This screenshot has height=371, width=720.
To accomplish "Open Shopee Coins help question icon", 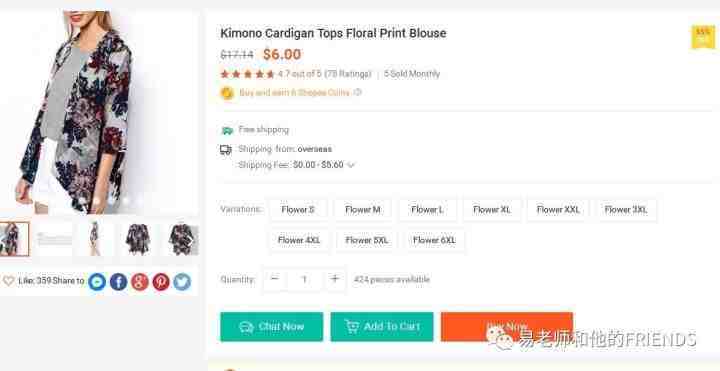I will click(358, 92).
